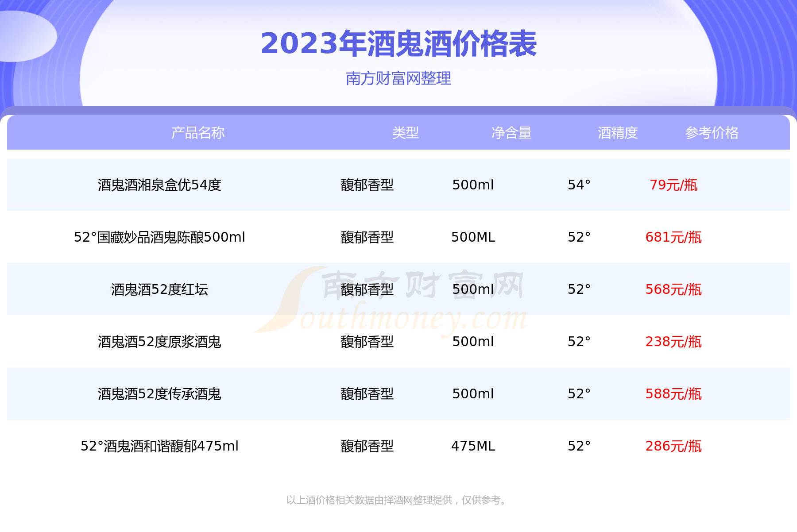Click the title 2023年酒鬼酒价格表
The width and height of the screenshot is (797, 532).
[398, 44]
